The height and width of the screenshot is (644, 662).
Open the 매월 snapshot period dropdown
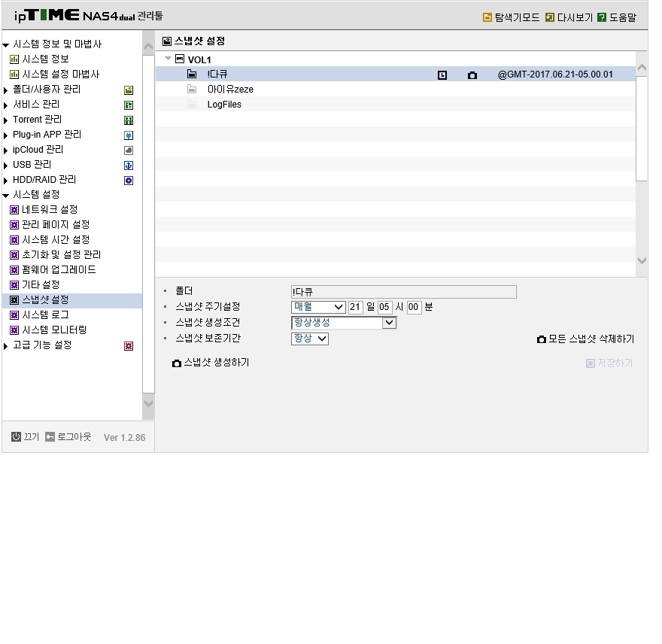[318, 307]
